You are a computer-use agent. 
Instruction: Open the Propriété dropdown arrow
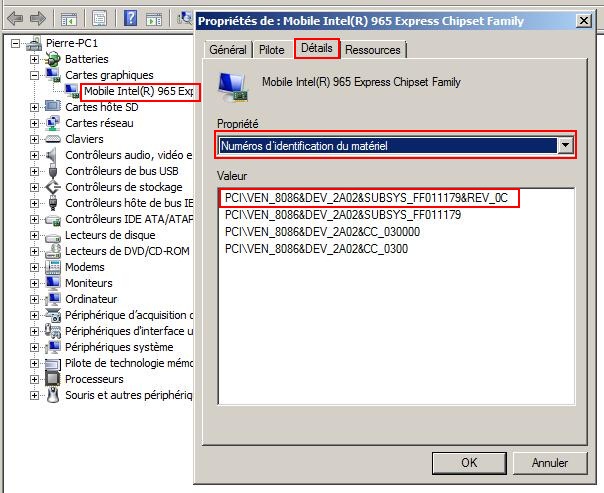coord(565,146)
